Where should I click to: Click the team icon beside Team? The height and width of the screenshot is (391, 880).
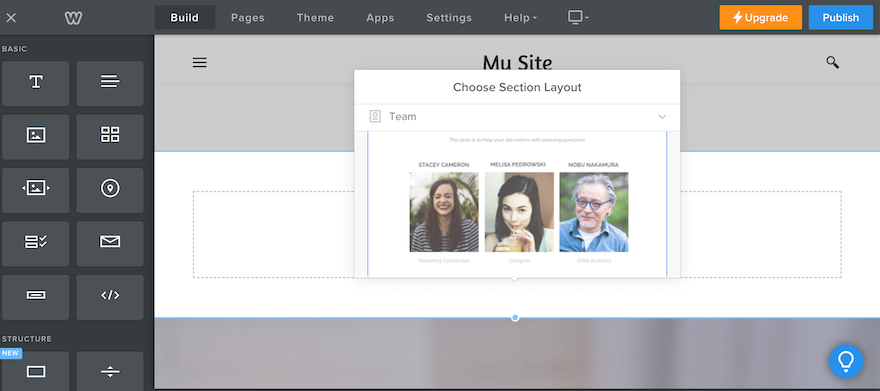pyautogui.click(x=375, y=117)
